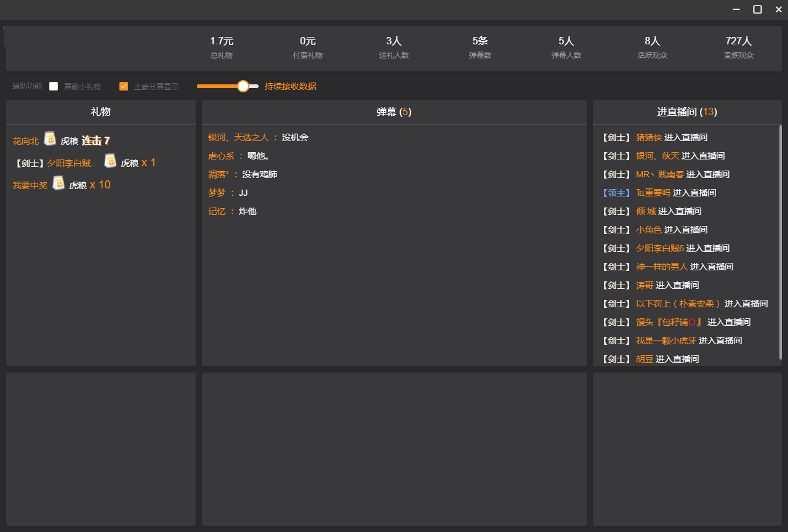
Task: Click the 持续接收数据 label
Action: click(291, 86)
